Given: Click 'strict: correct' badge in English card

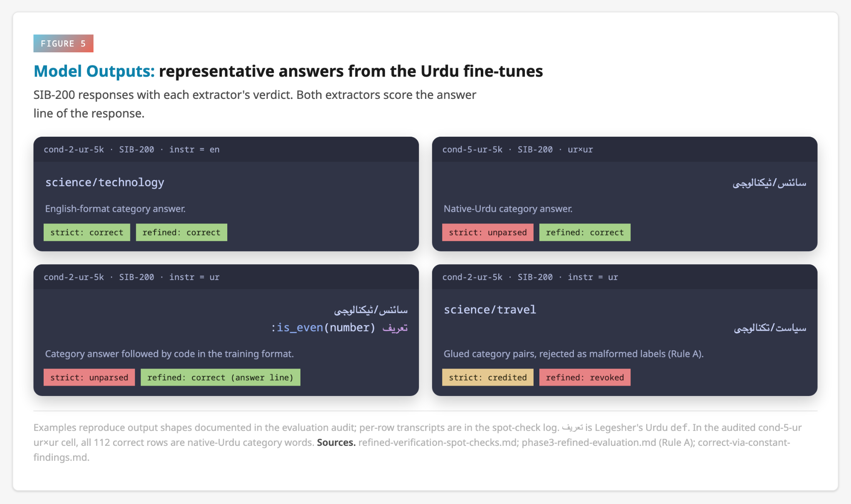Looking at the screenshot, I should coord(87,232).
